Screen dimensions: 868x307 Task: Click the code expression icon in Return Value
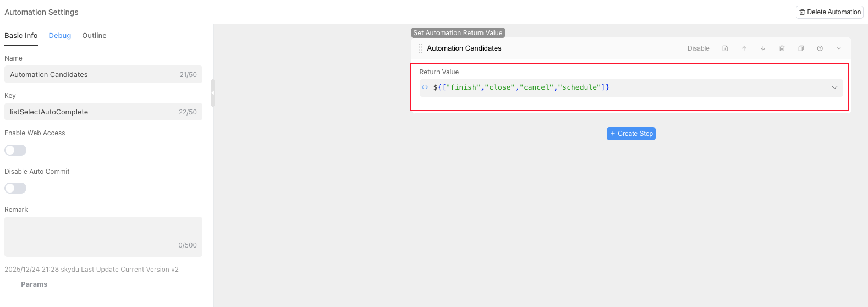425,87
